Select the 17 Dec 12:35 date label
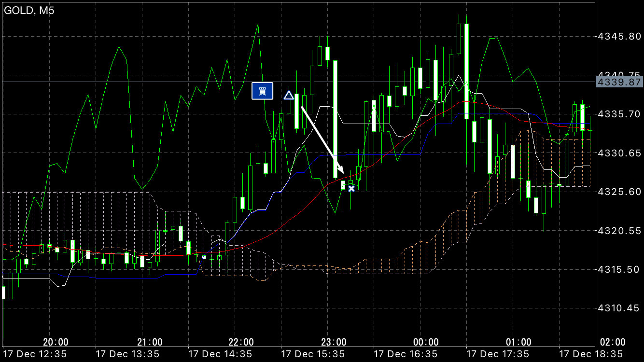This screenshot has height=362, width=644. click(x=34, y=354)
